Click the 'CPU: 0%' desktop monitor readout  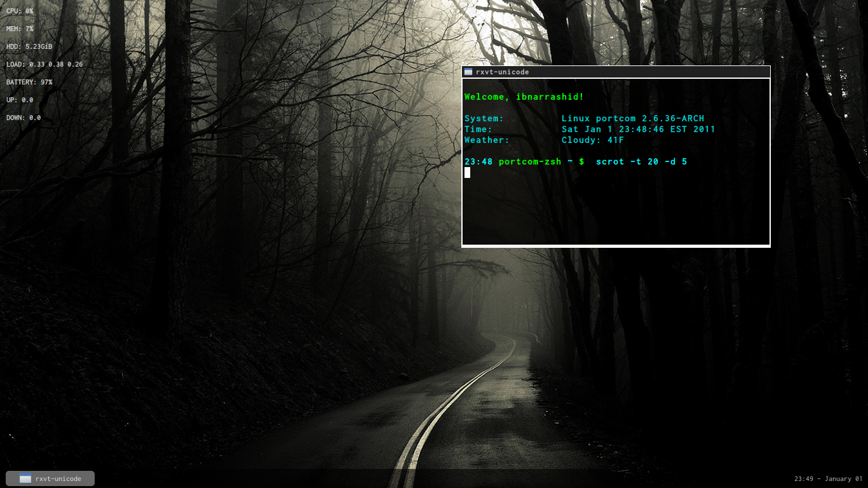[20, 11]
